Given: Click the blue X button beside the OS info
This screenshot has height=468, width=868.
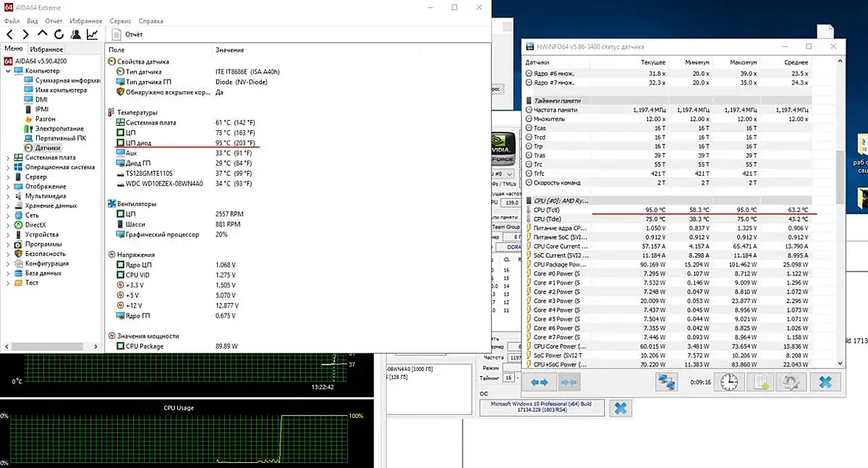Looking at the screenshot, I should (621, 408).
